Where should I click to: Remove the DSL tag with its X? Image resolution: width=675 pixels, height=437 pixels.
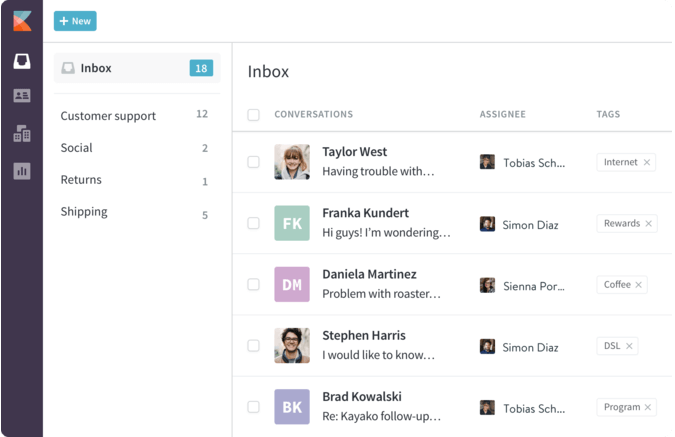pyautogui.click(x=630, y=346)
